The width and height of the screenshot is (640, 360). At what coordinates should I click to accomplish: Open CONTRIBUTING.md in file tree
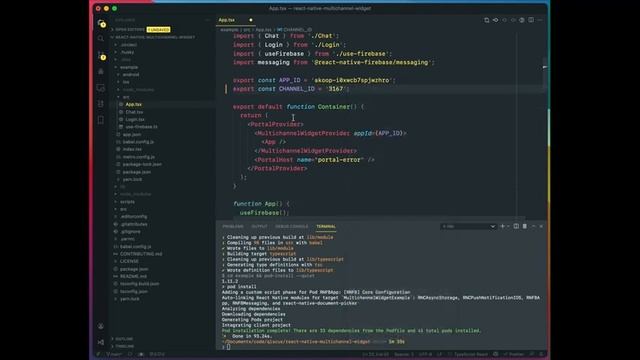point(141,254)
